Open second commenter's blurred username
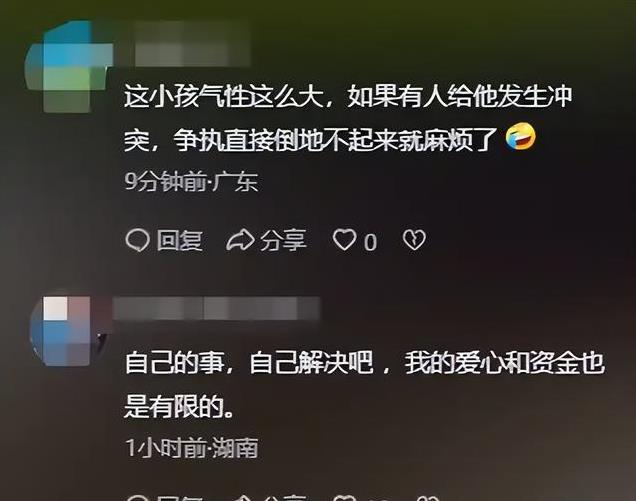Viewport: 636px width, 501px height. [216, 308]
